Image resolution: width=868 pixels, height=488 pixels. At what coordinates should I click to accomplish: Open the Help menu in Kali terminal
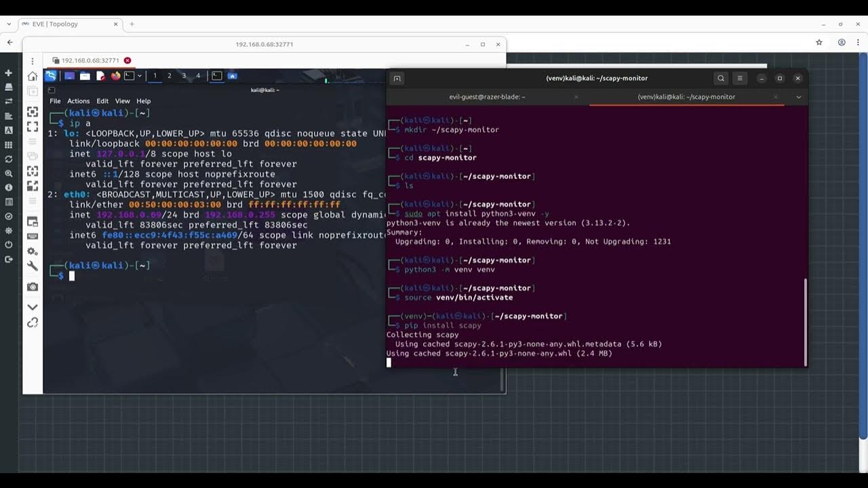coord(144,101)
